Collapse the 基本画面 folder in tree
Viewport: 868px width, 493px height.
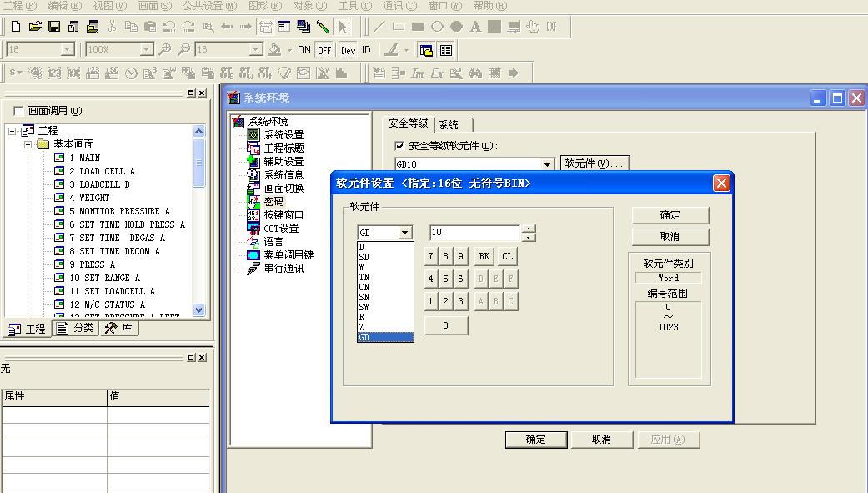click(28, 144)
